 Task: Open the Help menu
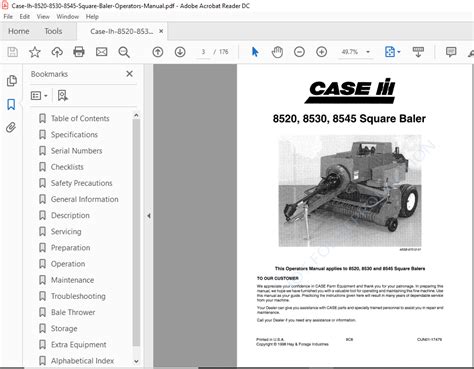point(92,17)
